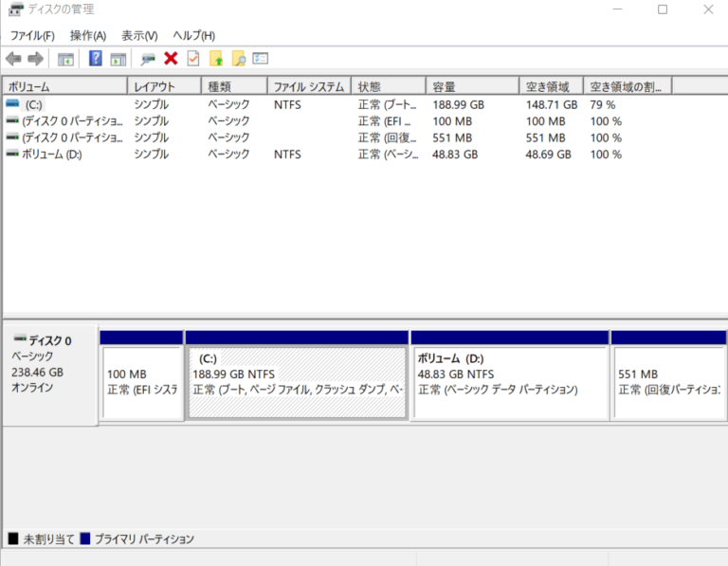This screenshot has height=566, width=728.
Task: Click the blue プライマリ パーティション legend swatch
Action: coord(85,539)
